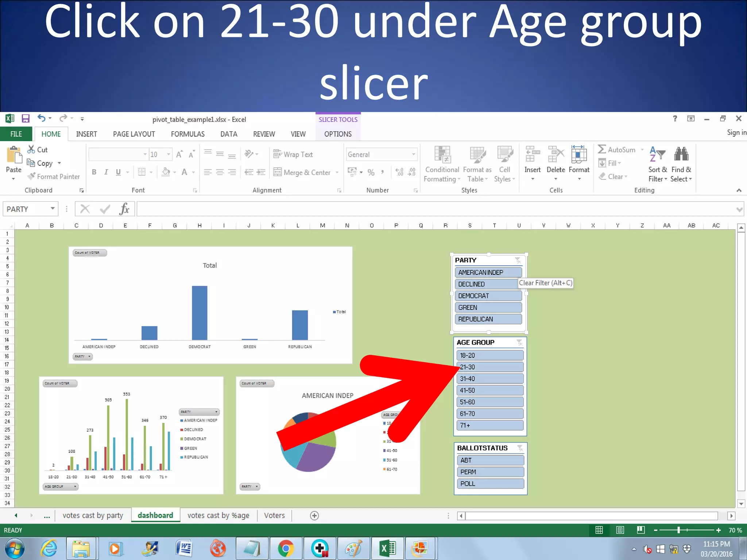Open the PAGE LAYOUT ribbon tab
Viewport: 747px width, 560px height.
(x=134, y=134)
